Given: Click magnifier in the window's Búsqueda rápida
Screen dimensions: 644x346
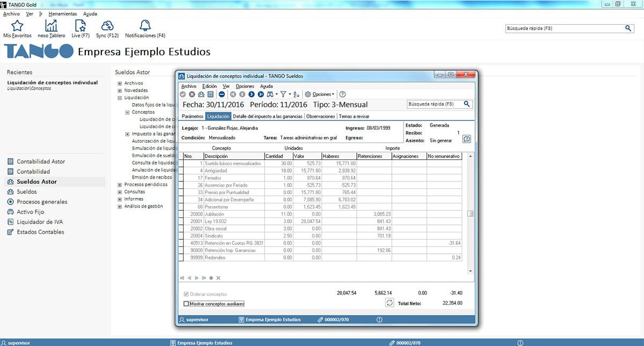Looking at the screenshot, I should pos(467,104).
